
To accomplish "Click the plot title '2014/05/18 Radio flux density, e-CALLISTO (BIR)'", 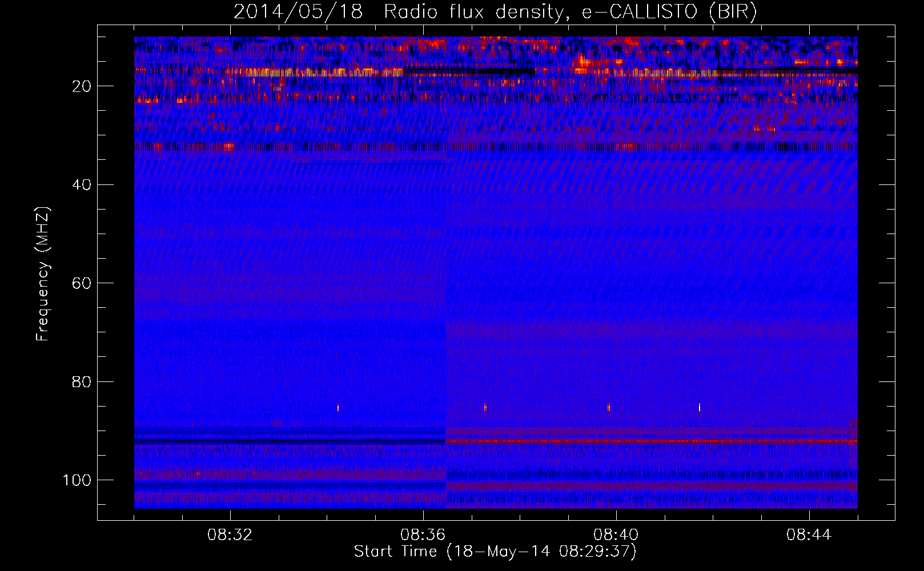I will click(495, 12).
